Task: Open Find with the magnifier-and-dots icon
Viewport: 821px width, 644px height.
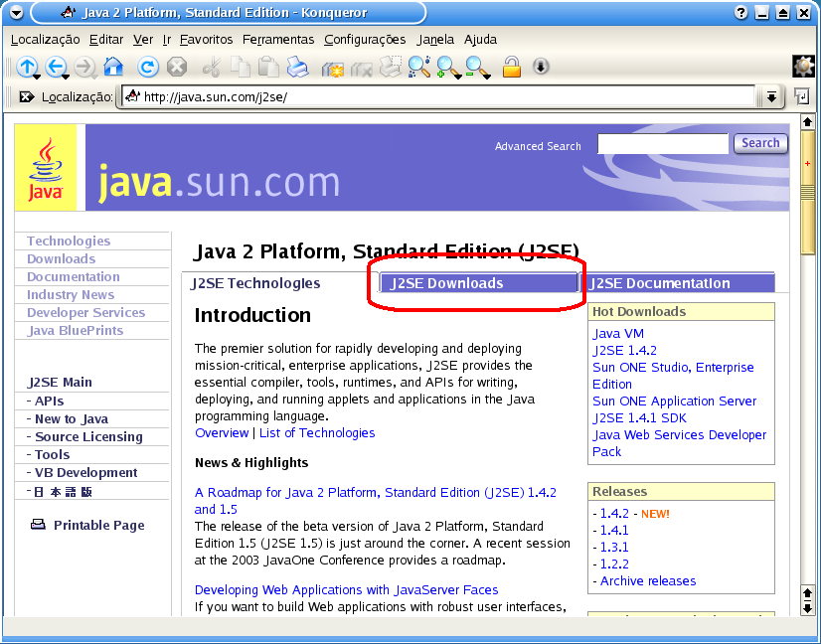Action: click(x=419, y=67)
